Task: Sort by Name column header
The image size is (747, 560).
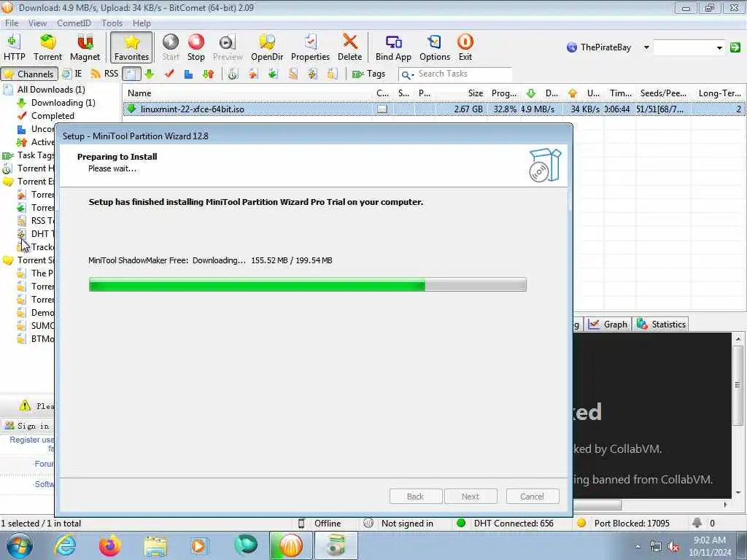Action: click(248, 93)
